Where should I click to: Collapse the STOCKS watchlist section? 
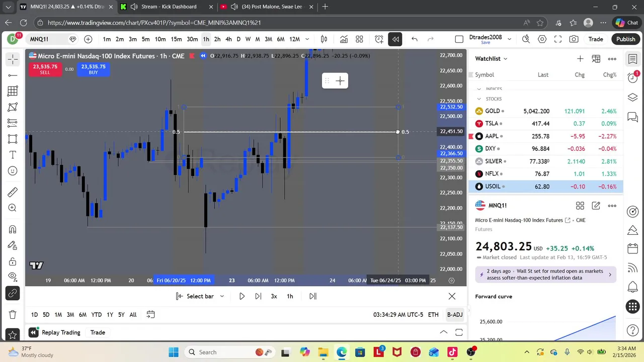tap(479, 99)
